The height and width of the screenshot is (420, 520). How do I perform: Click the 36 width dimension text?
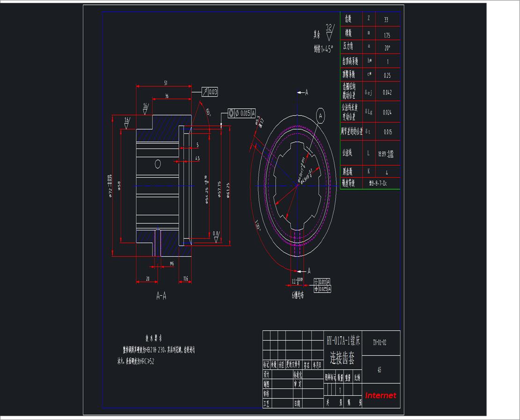[x=167, y=96]
